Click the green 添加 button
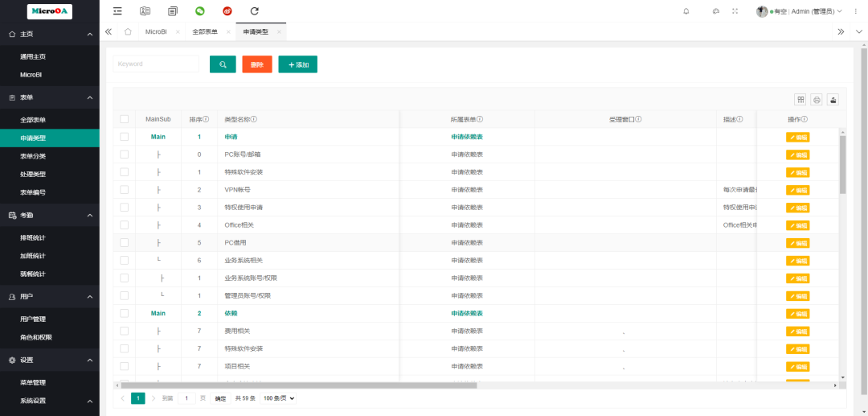 coord(297,64)
